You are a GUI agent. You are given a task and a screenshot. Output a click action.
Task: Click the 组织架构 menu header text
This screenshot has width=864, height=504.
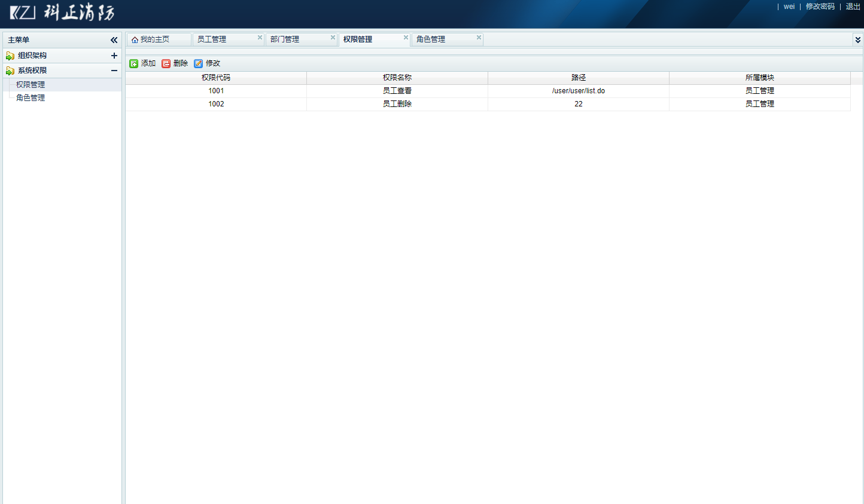point(32,56)
